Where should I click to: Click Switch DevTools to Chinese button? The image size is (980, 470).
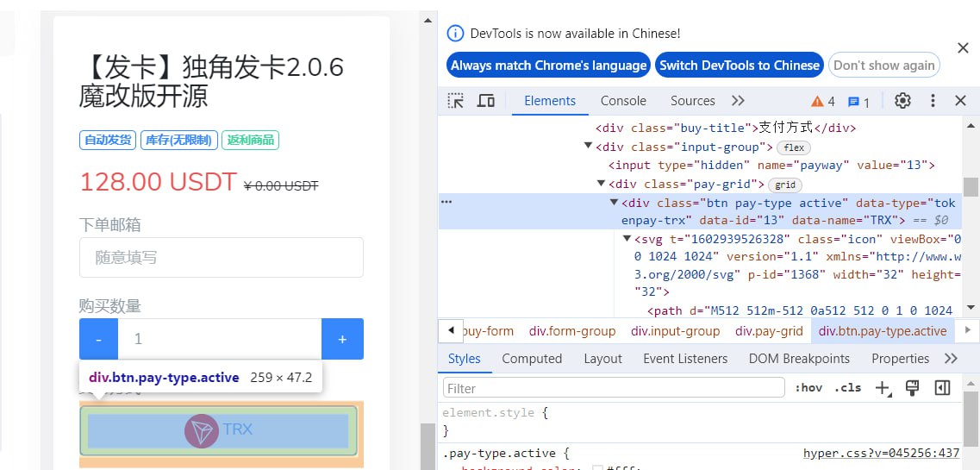[740, 66]
